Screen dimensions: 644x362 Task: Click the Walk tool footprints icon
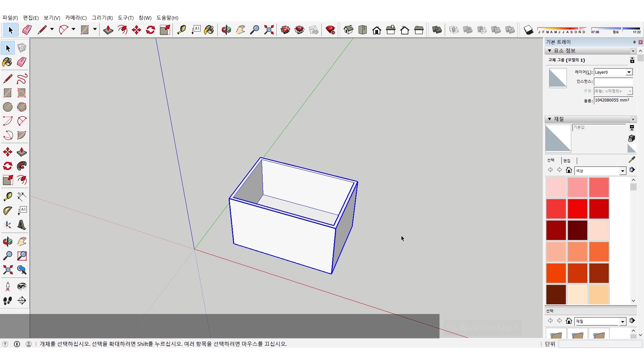pos(7,301)
